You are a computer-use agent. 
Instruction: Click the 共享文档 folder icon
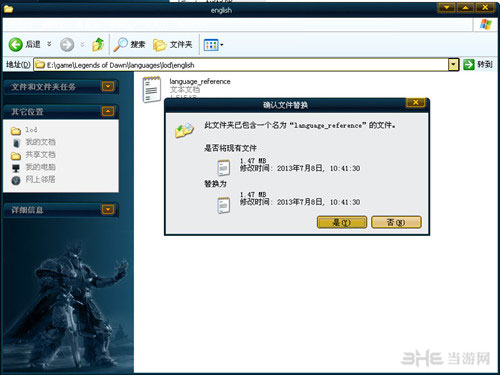point(16,155)
